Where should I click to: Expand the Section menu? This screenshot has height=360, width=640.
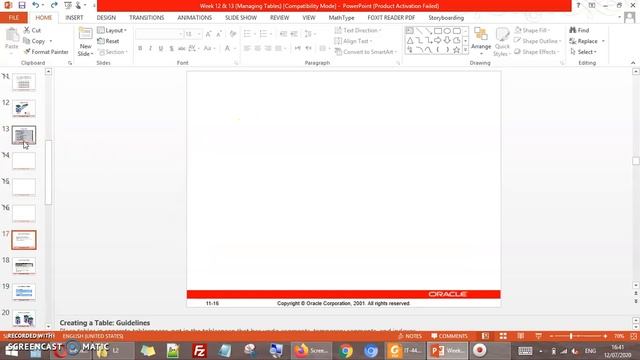point(113,52)
